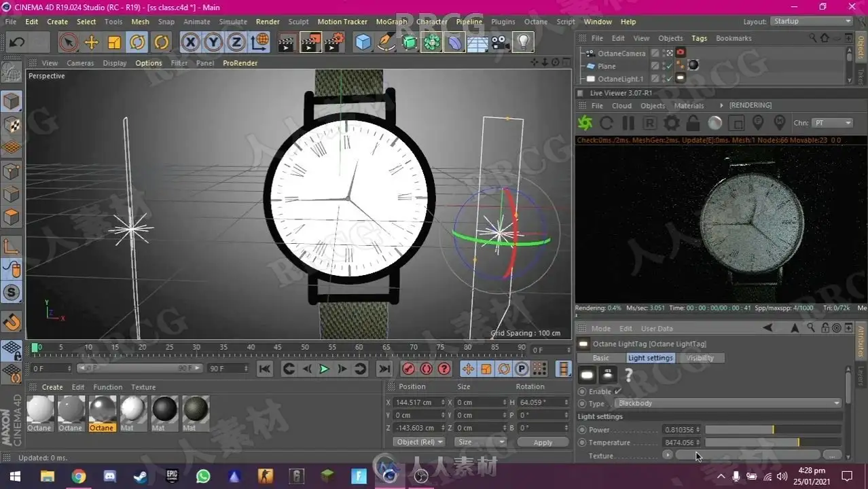Image resolution: width=868 pixels, height=489 pixels.
Task: Adjust the Temperature slider
Action: point(773,443)
